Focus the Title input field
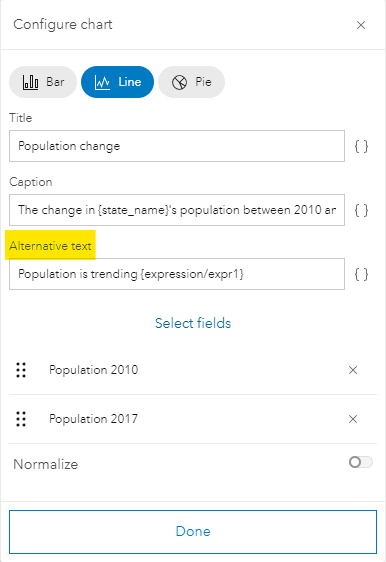 [x=177, y=146]
